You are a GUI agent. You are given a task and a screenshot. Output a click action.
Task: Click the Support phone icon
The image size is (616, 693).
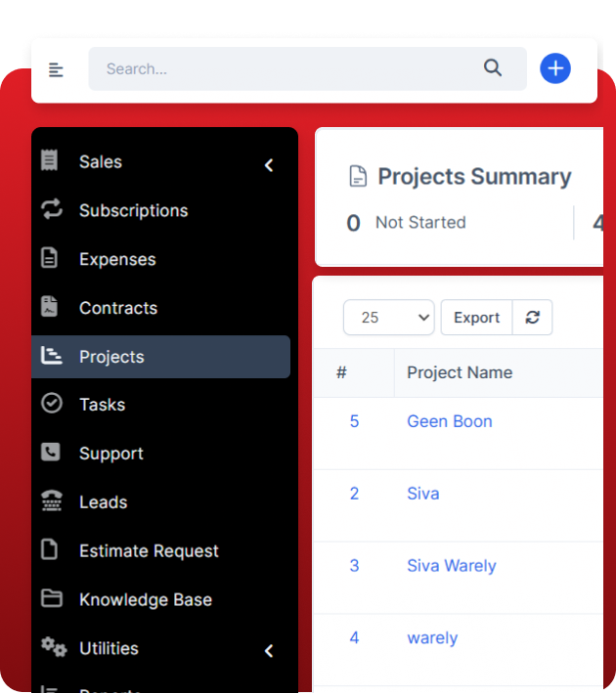click(x=51, y=453)
